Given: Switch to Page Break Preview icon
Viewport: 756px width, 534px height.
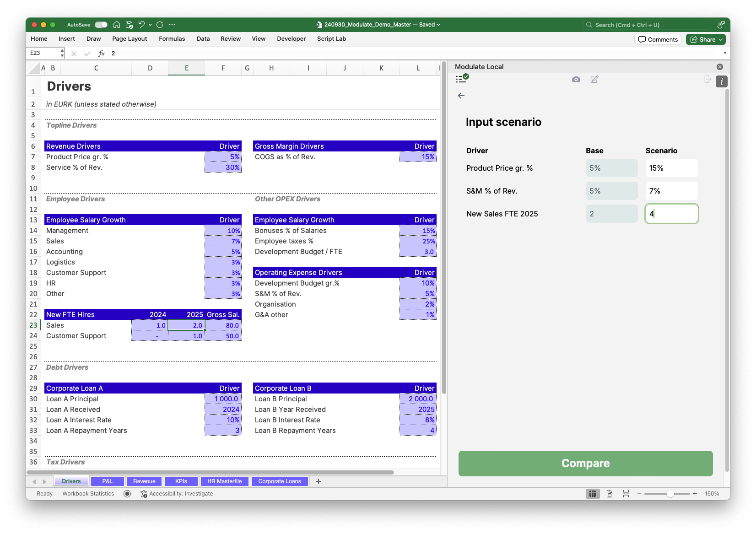Looking at the screenshot, I should click(x=626, y=494).
